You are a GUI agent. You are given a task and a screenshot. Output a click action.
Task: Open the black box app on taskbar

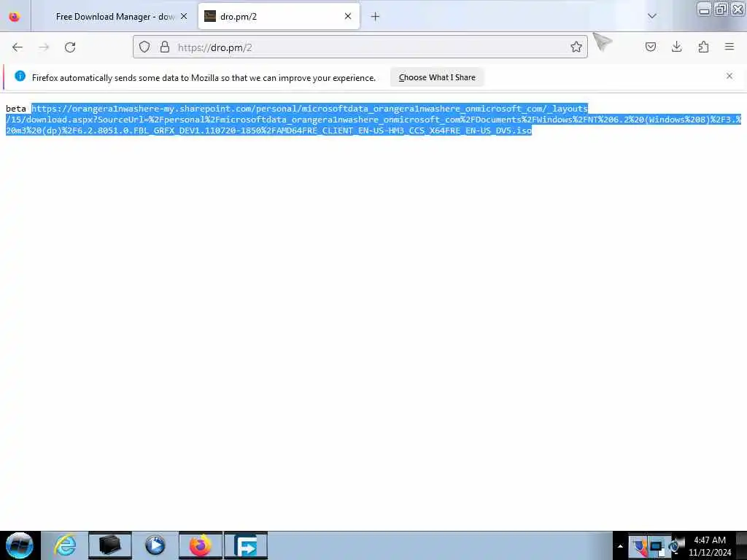click(109, 545)
